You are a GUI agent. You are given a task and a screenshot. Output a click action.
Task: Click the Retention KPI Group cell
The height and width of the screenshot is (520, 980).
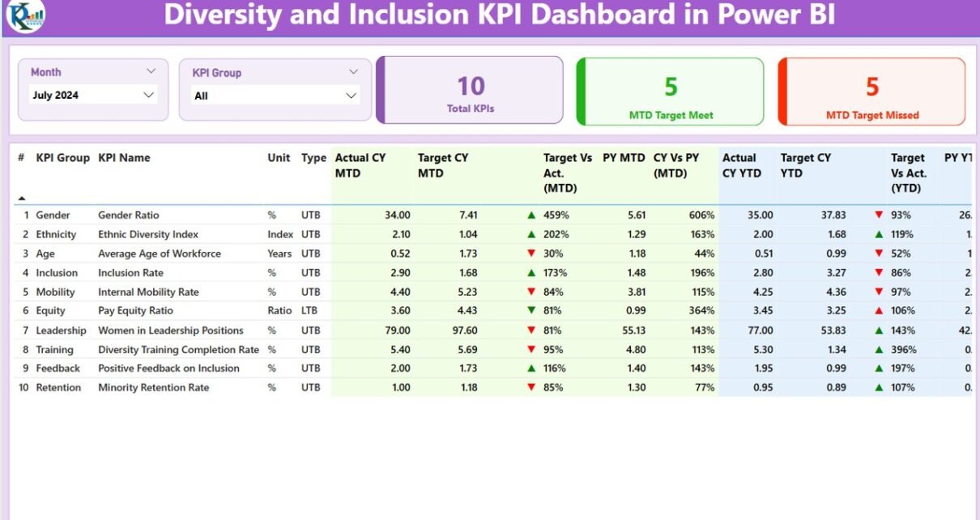pyautogui.click(x=58, y=387)
